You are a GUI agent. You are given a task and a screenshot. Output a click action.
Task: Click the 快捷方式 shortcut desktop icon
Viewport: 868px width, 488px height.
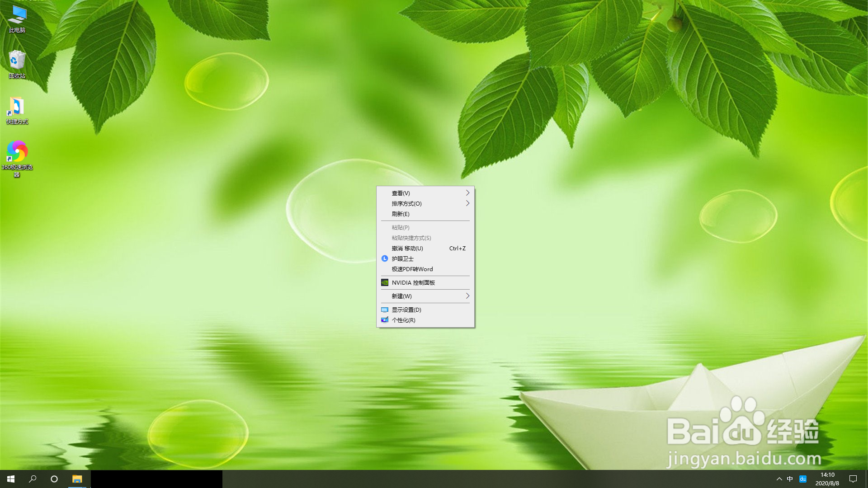(x=17, y=110)
